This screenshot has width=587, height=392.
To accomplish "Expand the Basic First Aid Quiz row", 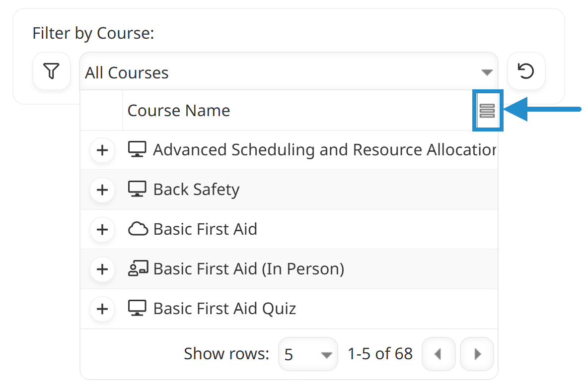I will (x=102, y=309).
